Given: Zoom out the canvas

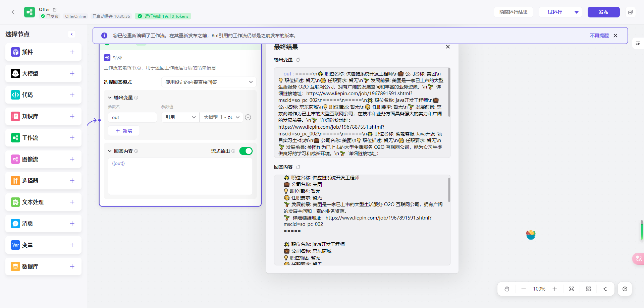Looking at the screenshot, I should 523,289.
